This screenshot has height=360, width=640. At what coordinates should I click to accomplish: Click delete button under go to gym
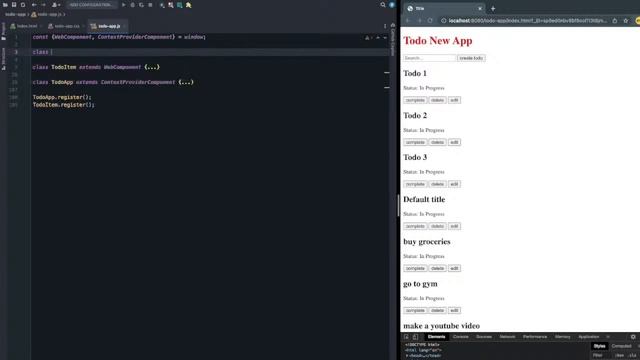(x=437, y=310)
